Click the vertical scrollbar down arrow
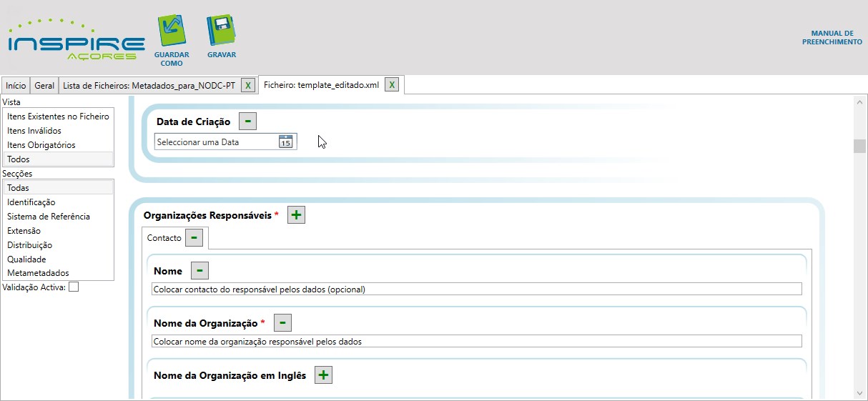The image size is (868, 401). coord(859,392)
